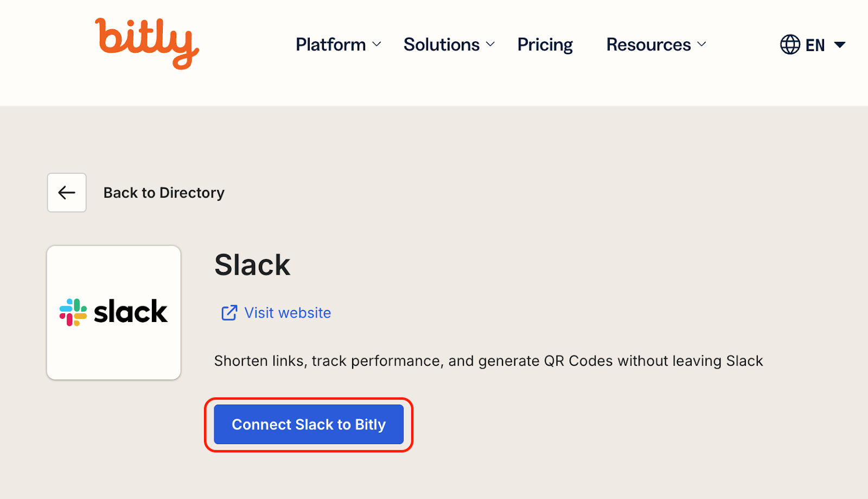This screenshot has height=499, width=868.
Task: Open the Pricing menu item
Action: point(545,45)
